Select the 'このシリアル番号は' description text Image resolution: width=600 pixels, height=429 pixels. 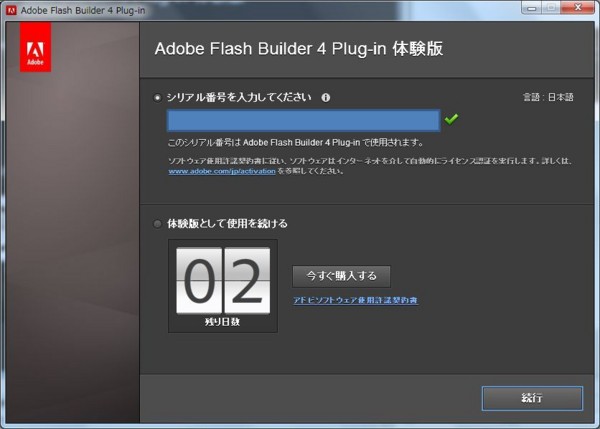coord(295,143)
